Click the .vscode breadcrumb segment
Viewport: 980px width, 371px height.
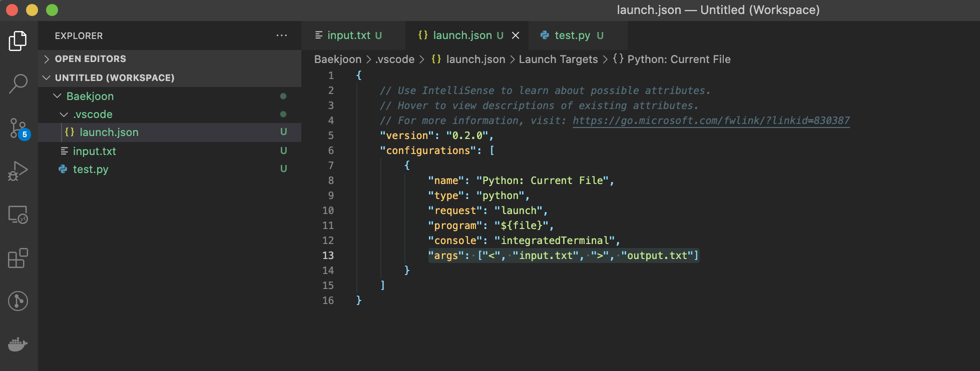tap(395, 59)
